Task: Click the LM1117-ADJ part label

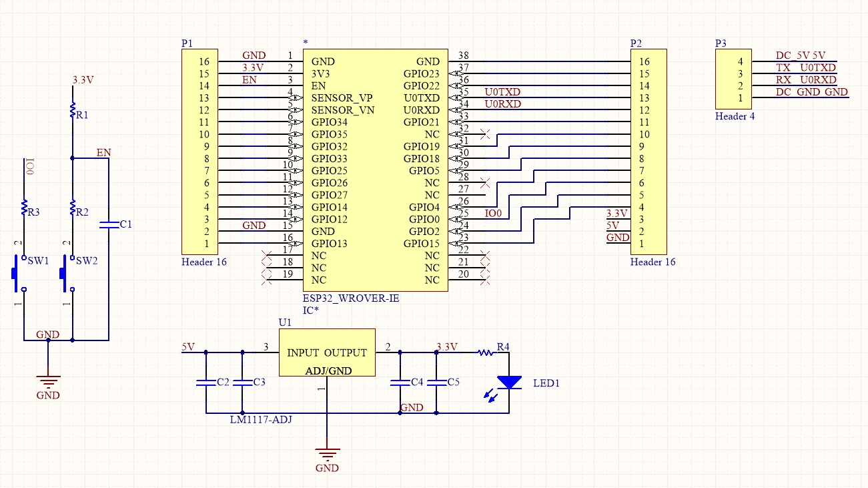Action: pyautogui.click(x=260, y=419)
